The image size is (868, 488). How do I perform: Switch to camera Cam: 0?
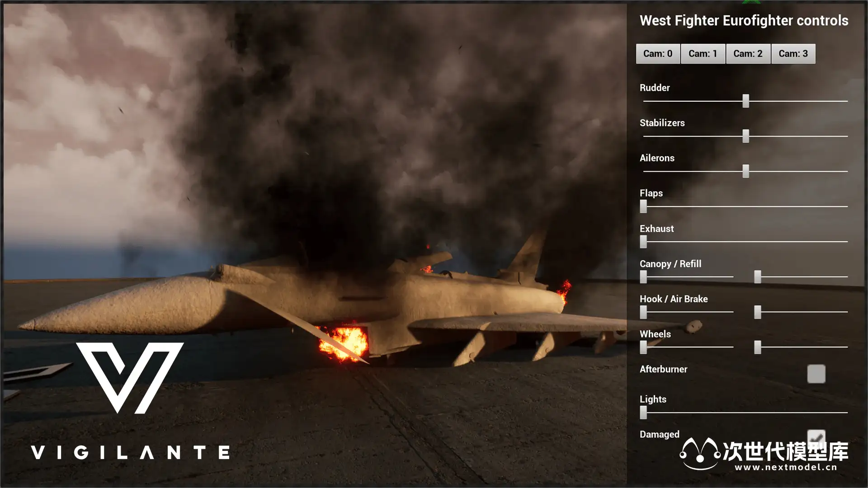pos(658,54)
